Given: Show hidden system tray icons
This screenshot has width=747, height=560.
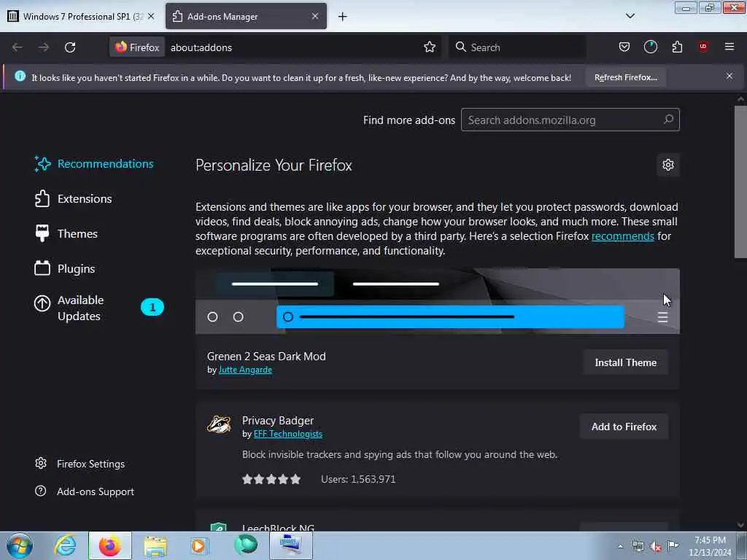Looking at the screenshot, I should click(x=620, y=546).
